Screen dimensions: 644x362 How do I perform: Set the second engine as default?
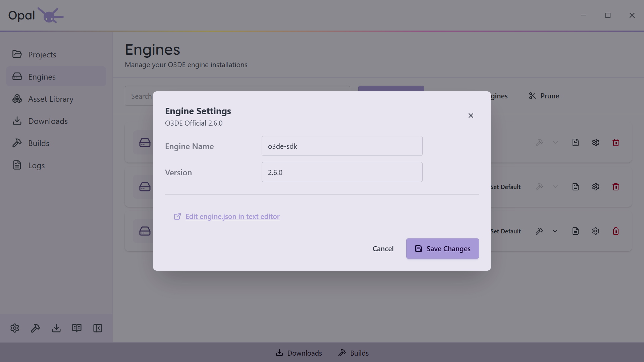click(505, 187)
